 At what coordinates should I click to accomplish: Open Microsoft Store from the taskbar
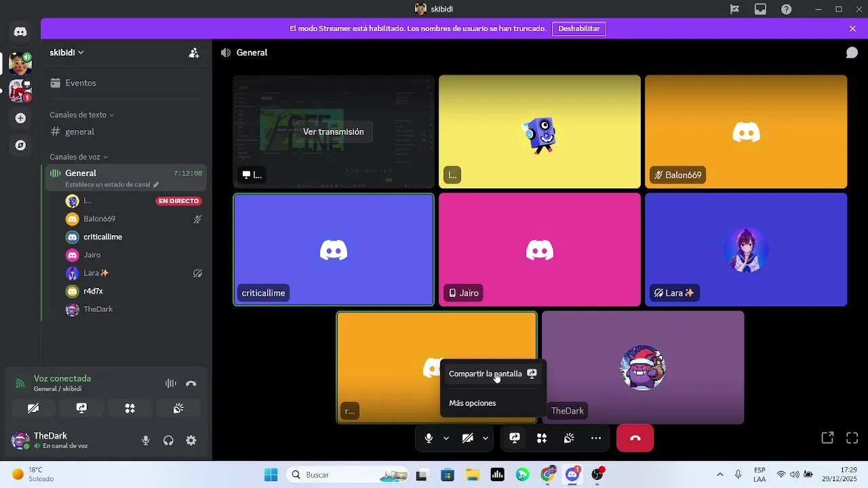tap(447, 474)
